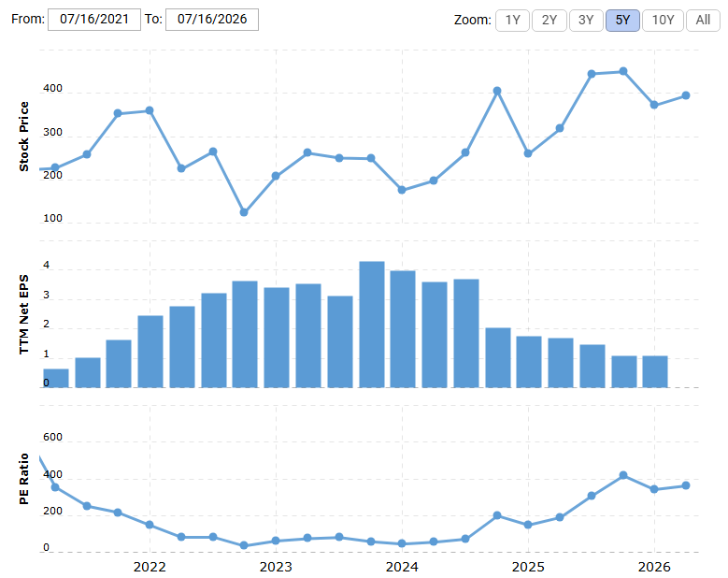Click the stock price point at start of 2025
This screenshot has height=578, width=728.
(x=528, y=153)
